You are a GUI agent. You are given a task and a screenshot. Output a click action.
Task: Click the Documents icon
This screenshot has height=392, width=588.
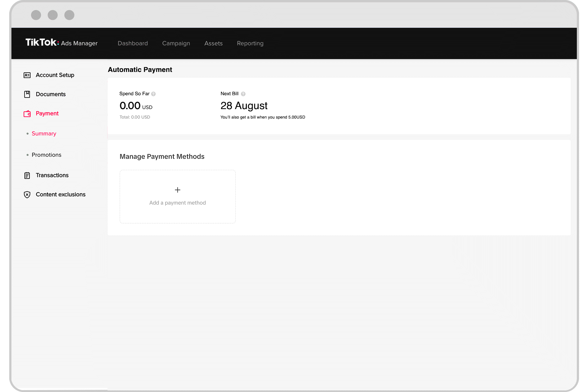point(27,94)
